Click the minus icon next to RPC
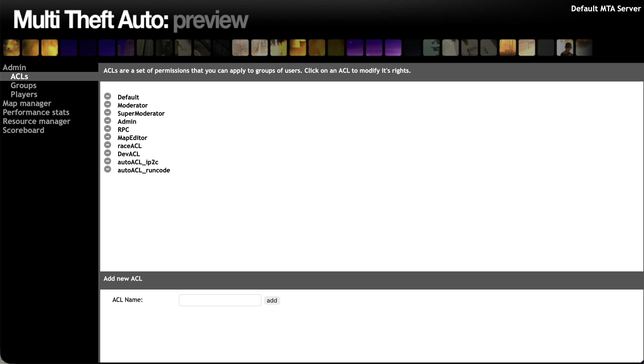 (107, 129)
